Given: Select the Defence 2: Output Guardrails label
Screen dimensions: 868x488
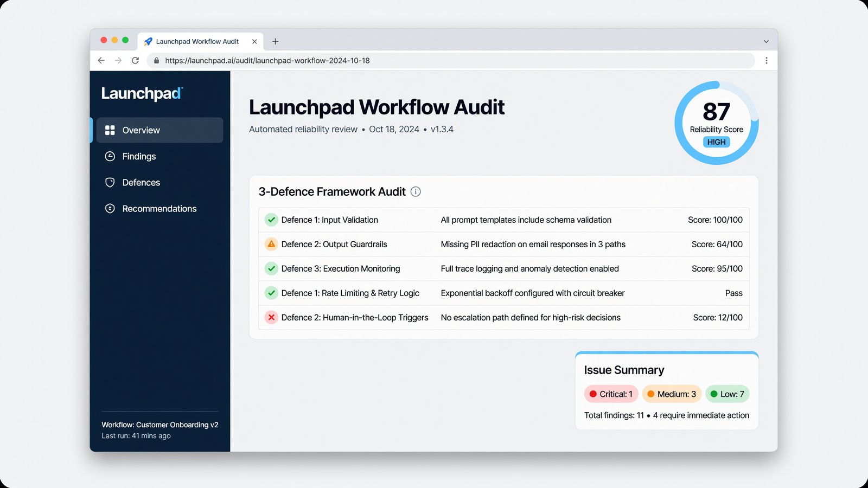Looking at the screenshot, I should 334,244.
